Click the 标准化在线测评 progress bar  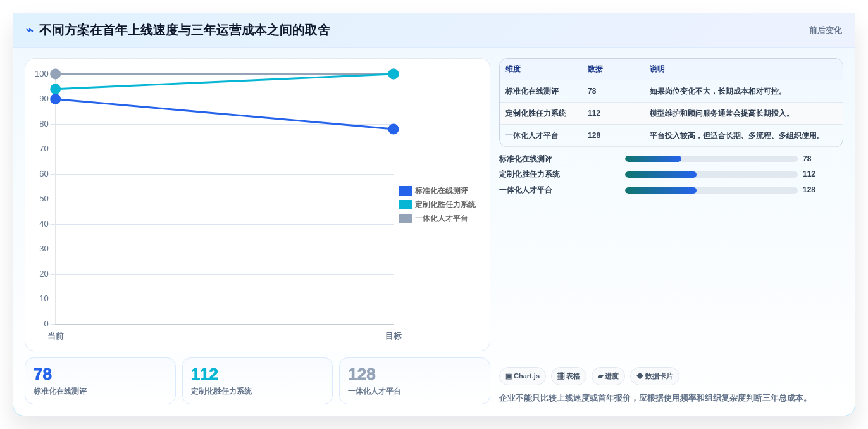pos(711,159)
